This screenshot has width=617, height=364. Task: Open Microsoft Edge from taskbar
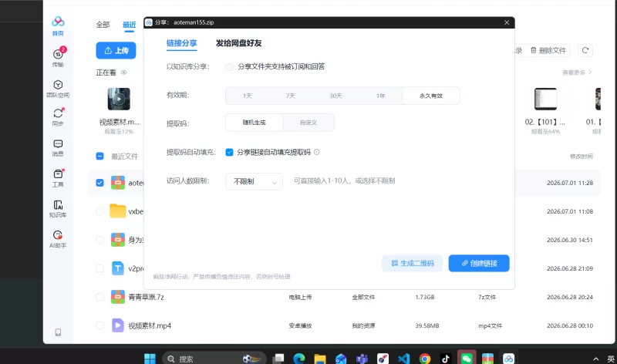coord(299,359)
